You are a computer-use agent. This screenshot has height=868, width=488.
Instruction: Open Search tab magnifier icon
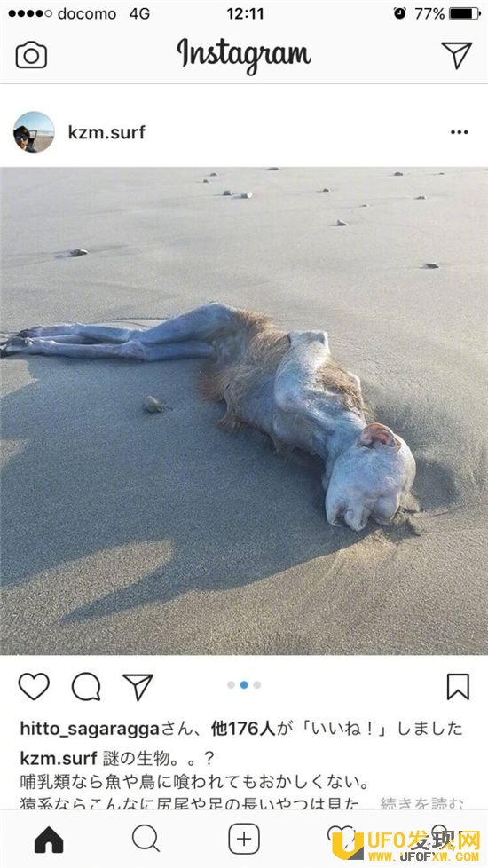[146, 840]
